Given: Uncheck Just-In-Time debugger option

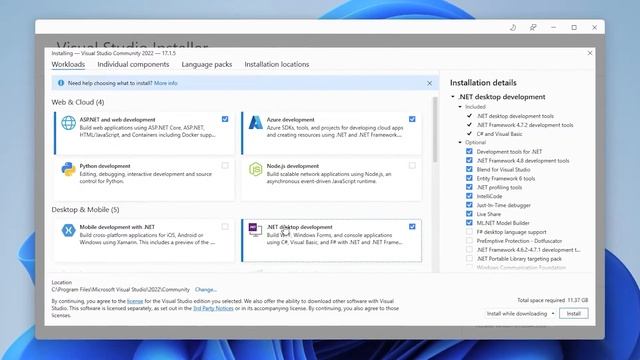Looking at the screenshot, I should point(469,205).
